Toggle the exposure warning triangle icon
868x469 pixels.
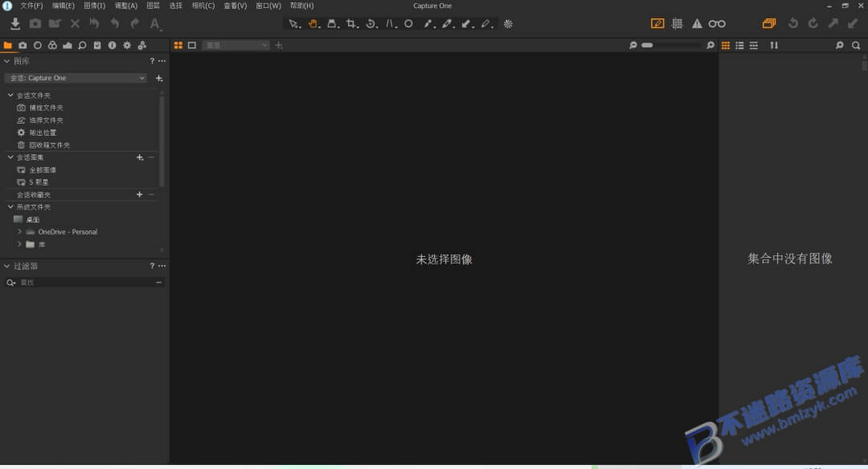[x=697, y=23]
